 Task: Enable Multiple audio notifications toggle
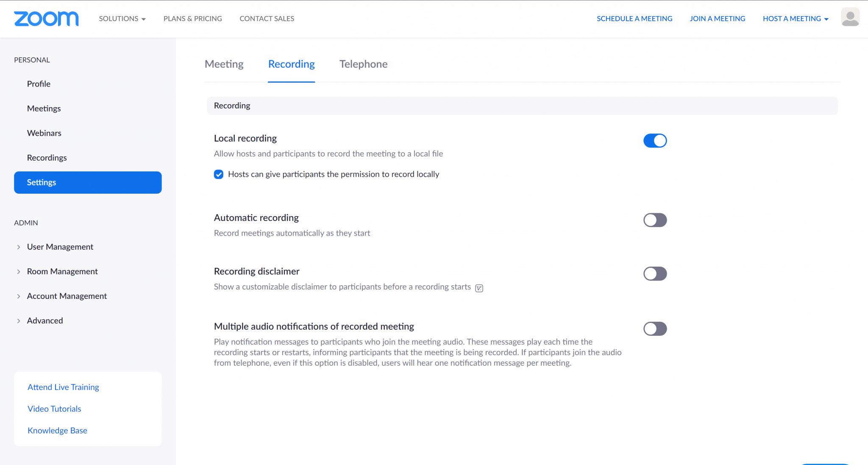pos(655,329)
